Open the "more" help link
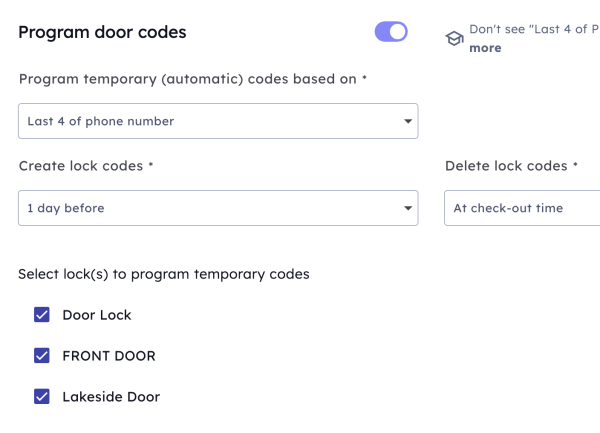 pyautogui.click(x=485, y=47)
